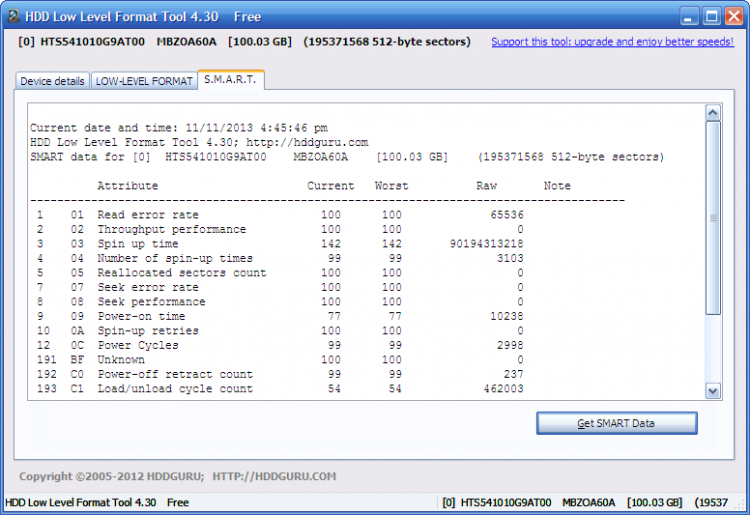750x515 pixels.
Task: Click the status bar drive info HTS541010G9AT00
Action: [506, 503]
